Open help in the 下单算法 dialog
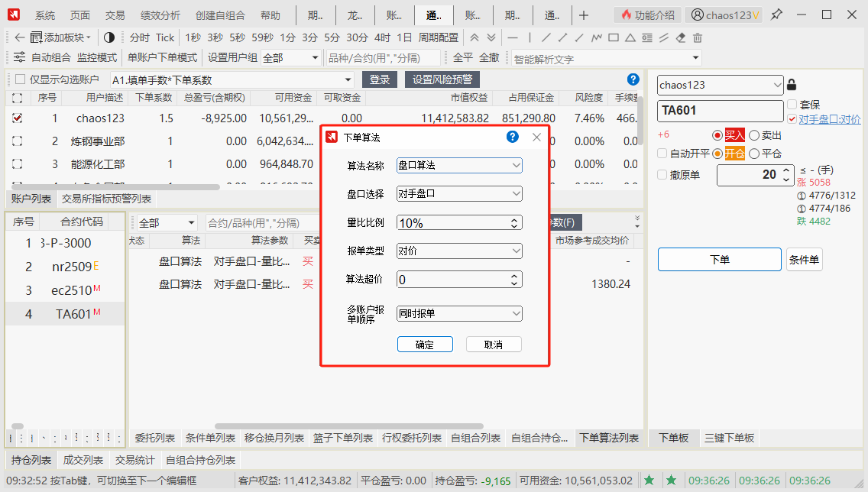The width and height of the screenshot is (868, 492). tap(513, 137)
